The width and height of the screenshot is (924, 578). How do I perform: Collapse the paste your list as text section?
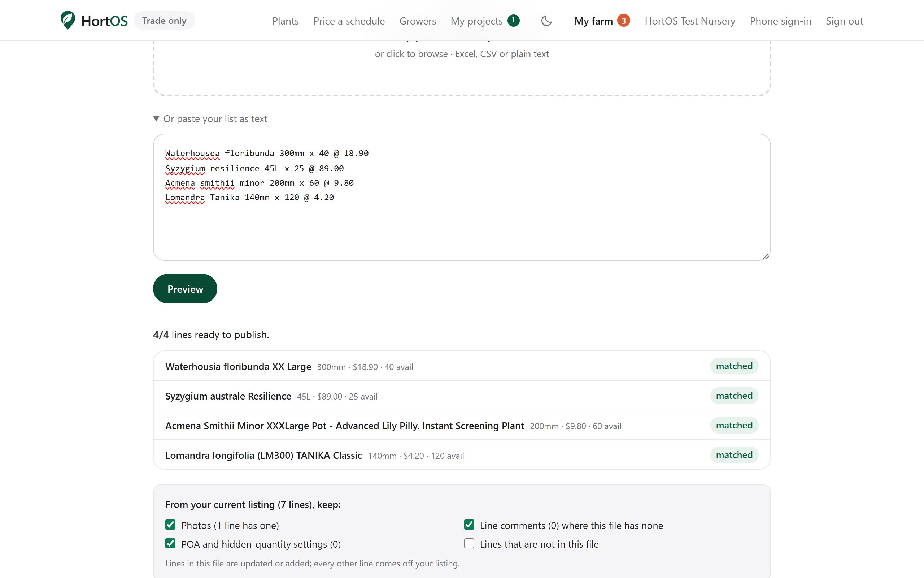(210, 119)
